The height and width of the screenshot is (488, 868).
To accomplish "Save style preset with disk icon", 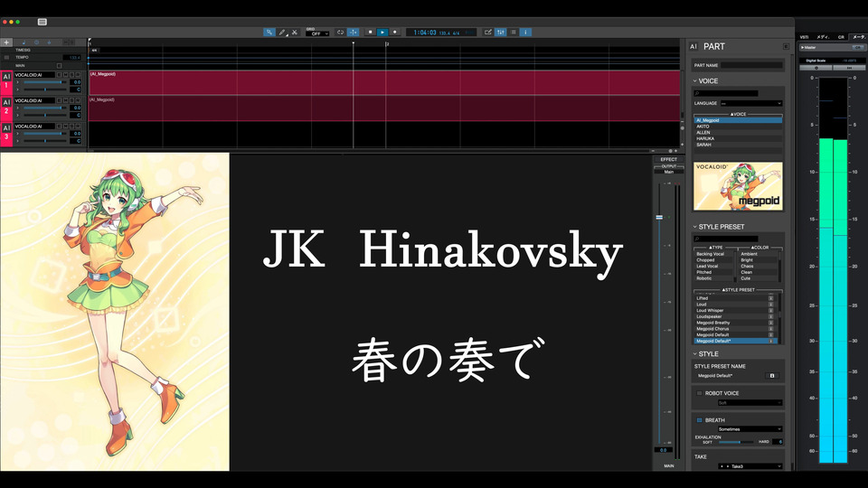I will (x=772, y=376).
